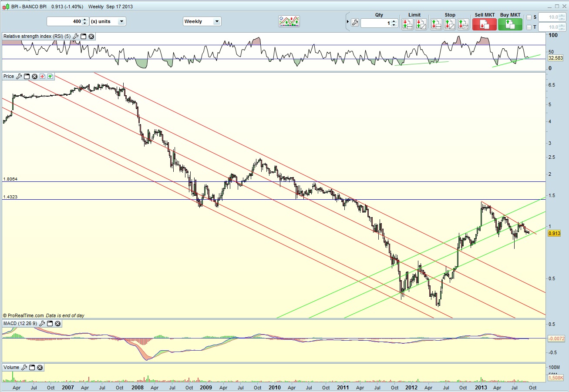Remove the MACD indicator panel

pos(57,324)
